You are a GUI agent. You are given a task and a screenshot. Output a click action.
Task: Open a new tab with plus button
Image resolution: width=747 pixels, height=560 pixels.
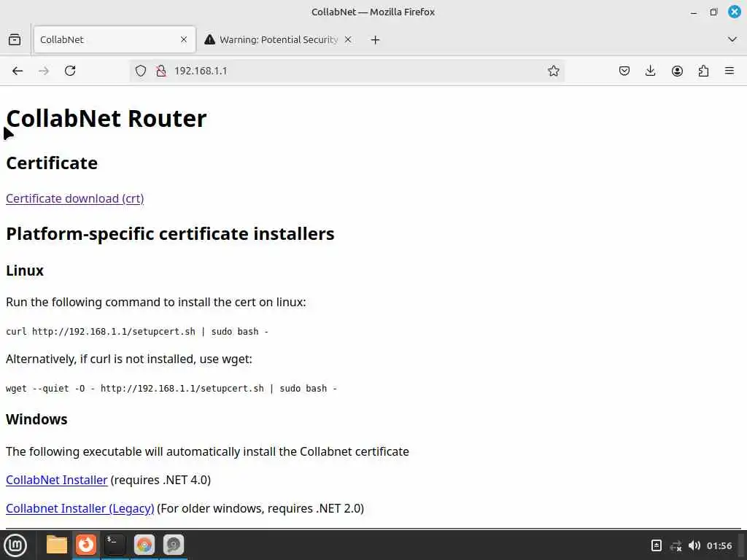[x=375, y=39]
